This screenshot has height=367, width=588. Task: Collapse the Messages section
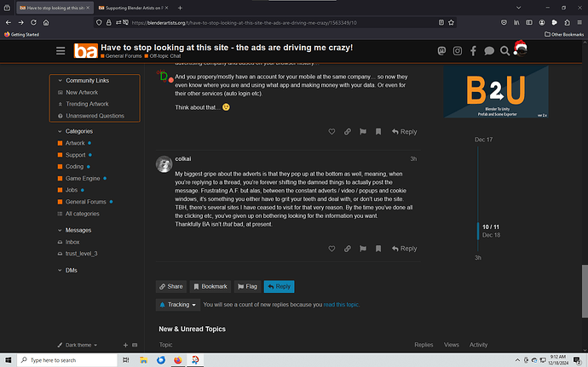click(60, 230)
